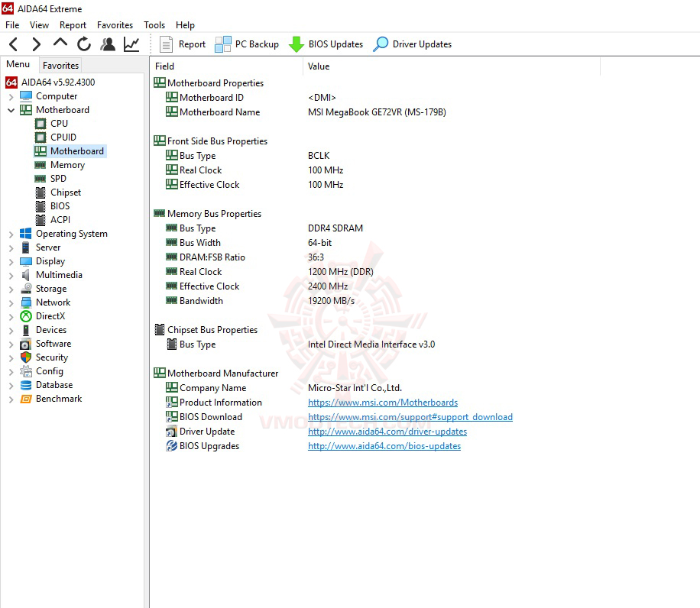Navigate up one level with the up-arrow icon
This screenshot has height=608, width=700.
pyautogui.click(x=59, y=44)
